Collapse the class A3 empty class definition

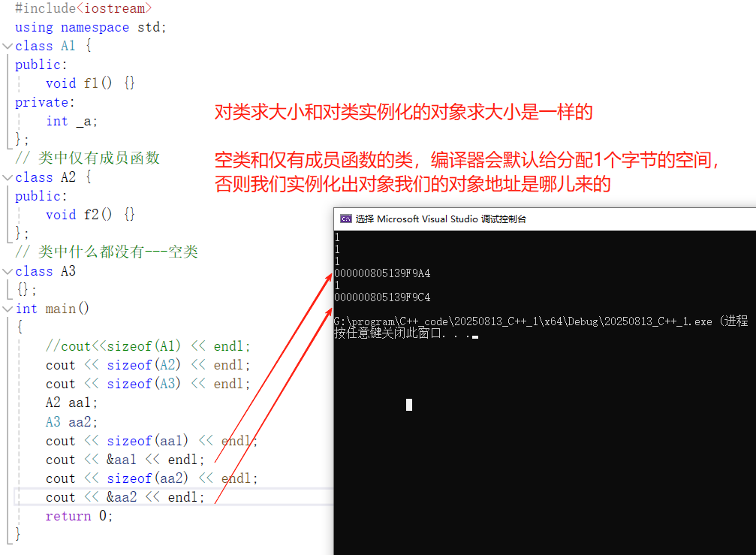point(6,271)
